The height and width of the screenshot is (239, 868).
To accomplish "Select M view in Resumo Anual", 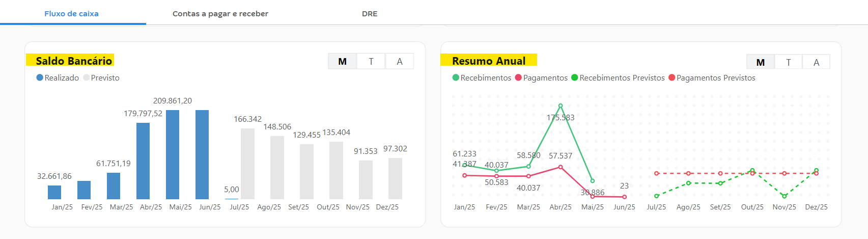I will [x=760, y=62].
